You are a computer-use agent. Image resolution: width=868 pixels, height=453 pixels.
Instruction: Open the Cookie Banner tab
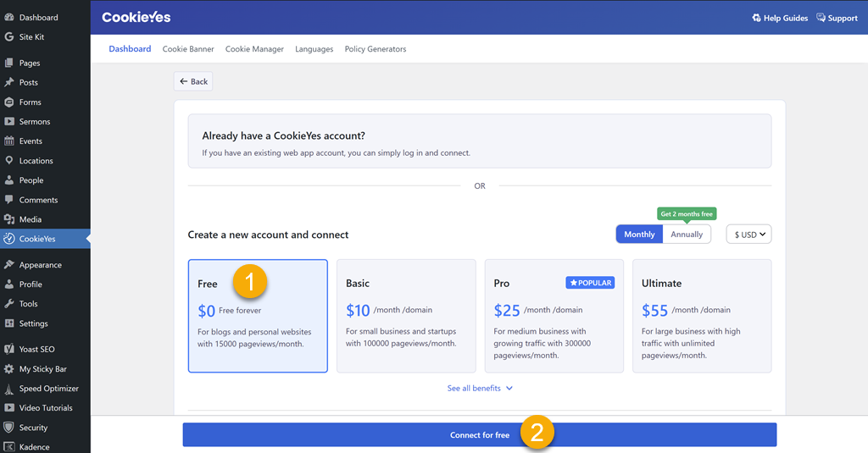click(188, 48)
